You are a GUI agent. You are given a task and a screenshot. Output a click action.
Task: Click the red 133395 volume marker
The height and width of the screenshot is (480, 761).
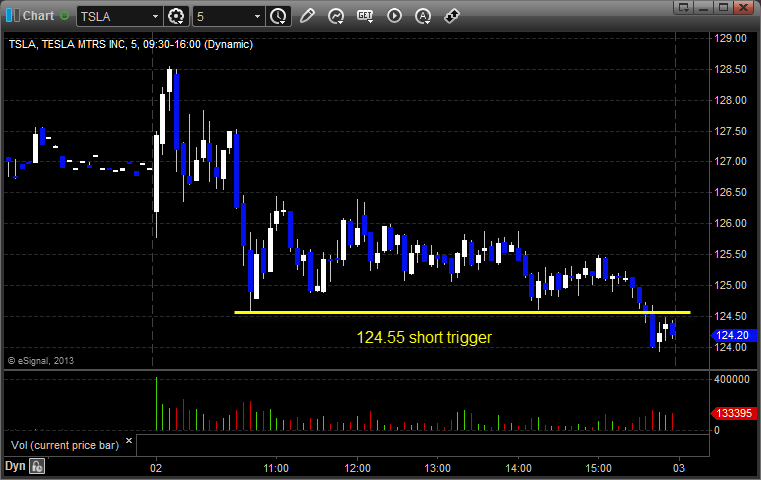click(733, 413)
